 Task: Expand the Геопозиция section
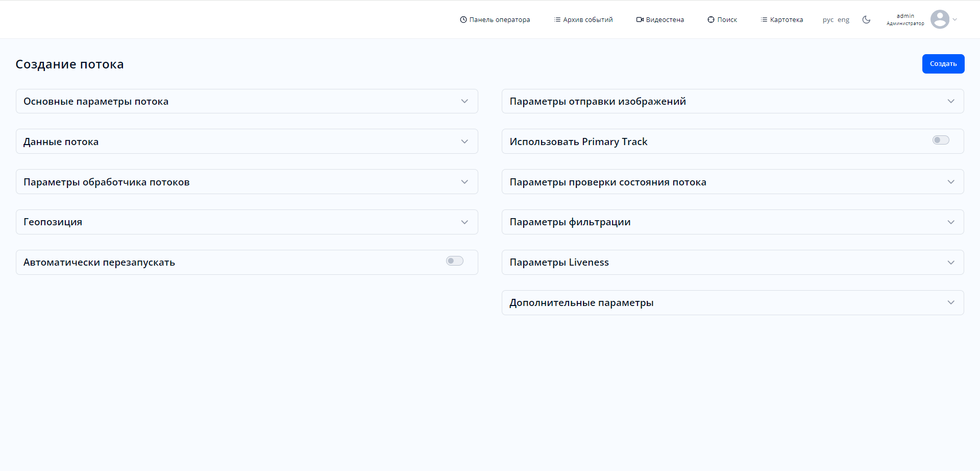point(464,222)
